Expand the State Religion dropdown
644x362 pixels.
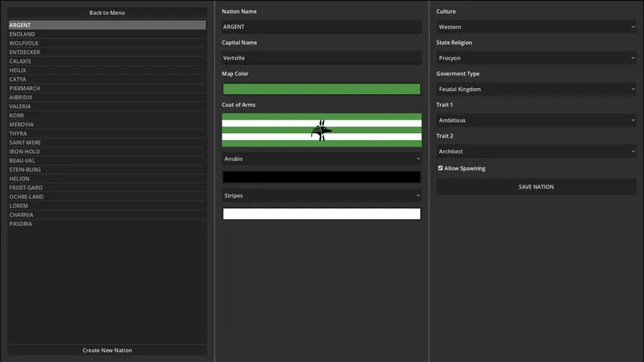click(535, 58)
